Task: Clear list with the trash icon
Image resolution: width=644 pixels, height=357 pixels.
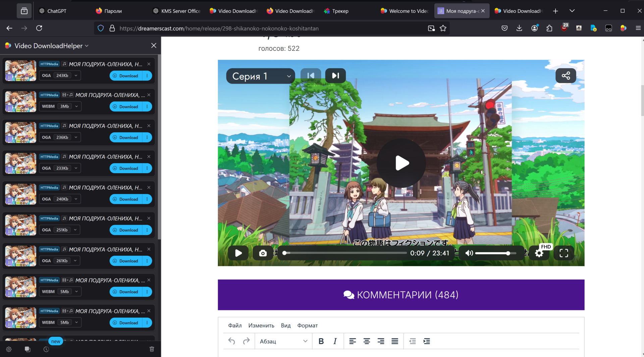Action: coord(152,349)
